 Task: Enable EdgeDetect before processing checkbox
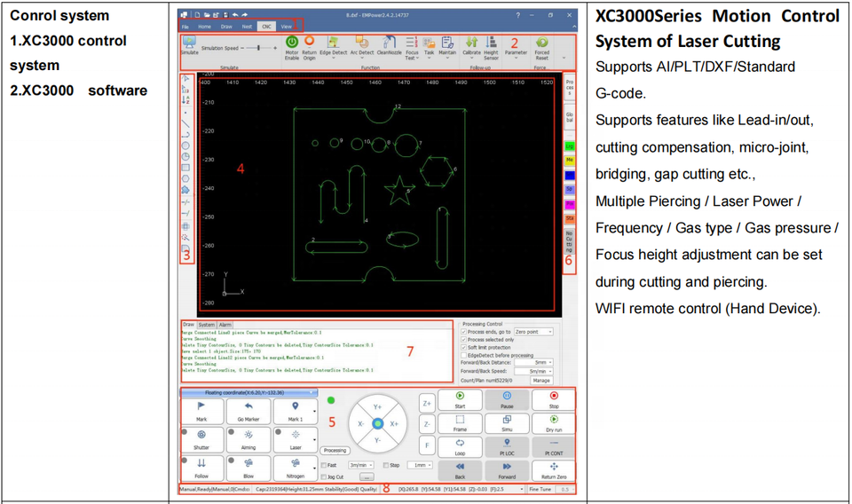point(463,355)
